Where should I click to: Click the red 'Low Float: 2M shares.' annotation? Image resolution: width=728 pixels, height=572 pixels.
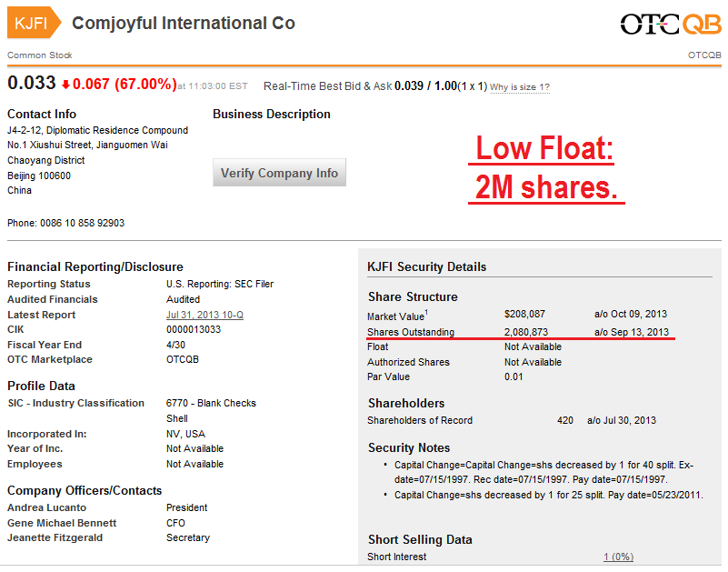point(546,169)
